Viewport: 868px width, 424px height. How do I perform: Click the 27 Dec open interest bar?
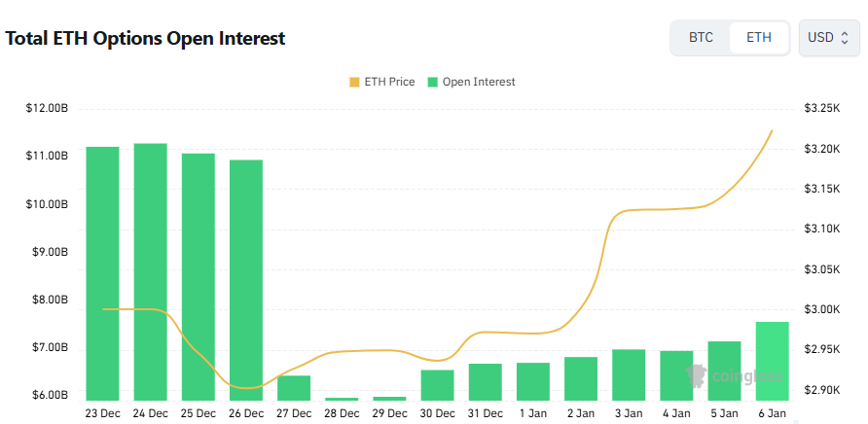tap(294, 387)
